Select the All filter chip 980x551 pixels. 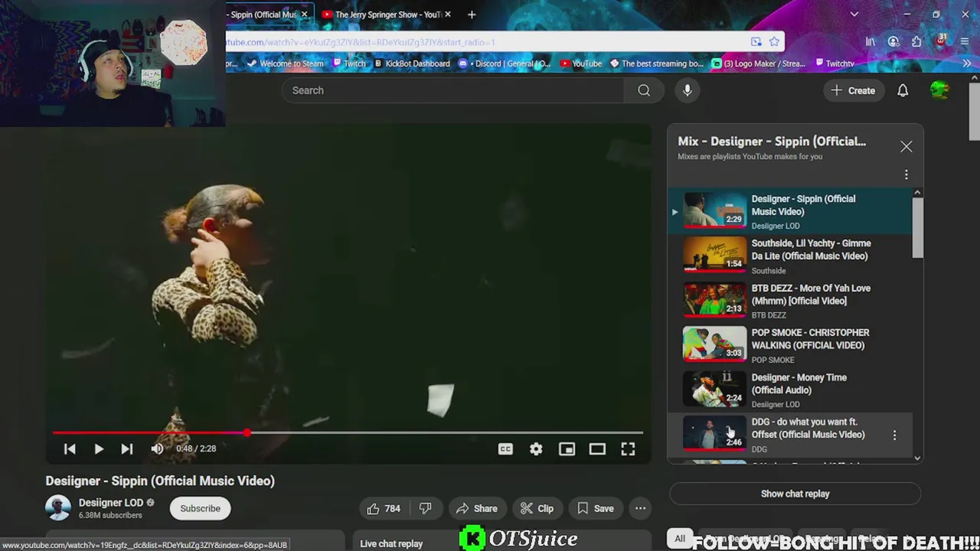680,539
